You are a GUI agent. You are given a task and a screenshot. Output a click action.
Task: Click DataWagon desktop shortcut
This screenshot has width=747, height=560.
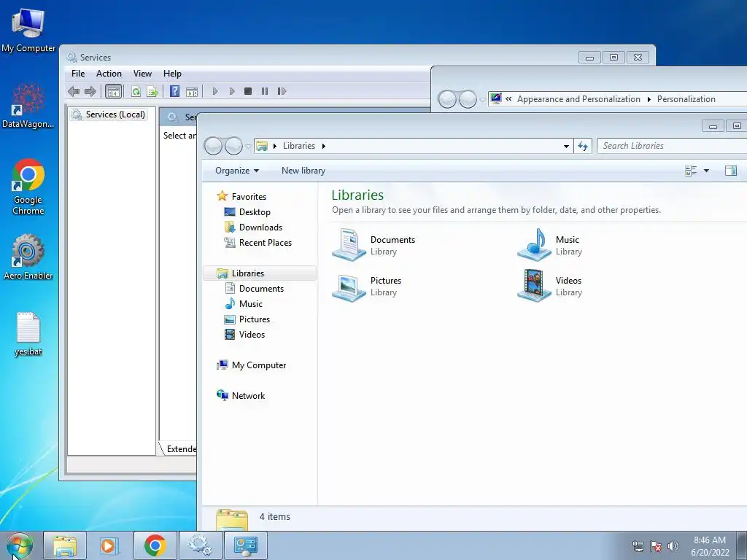tap(28, 106)
